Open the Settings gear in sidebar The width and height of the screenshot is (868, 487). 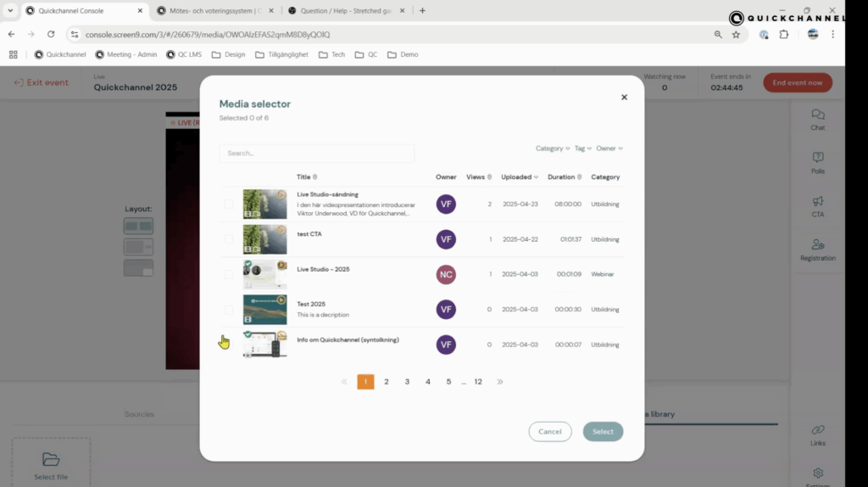click(x=818, y=473)
